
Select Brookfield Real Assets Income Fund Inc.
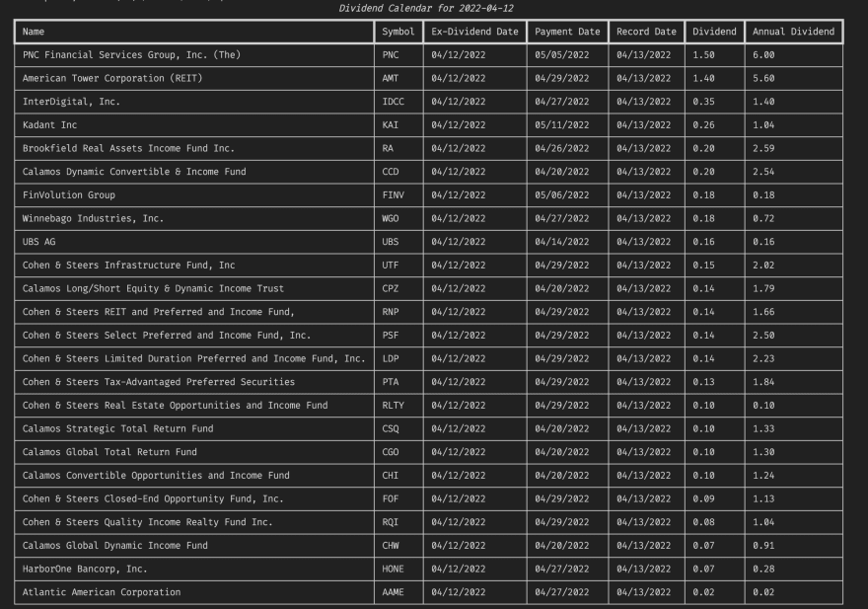click(x=128, y=148)
